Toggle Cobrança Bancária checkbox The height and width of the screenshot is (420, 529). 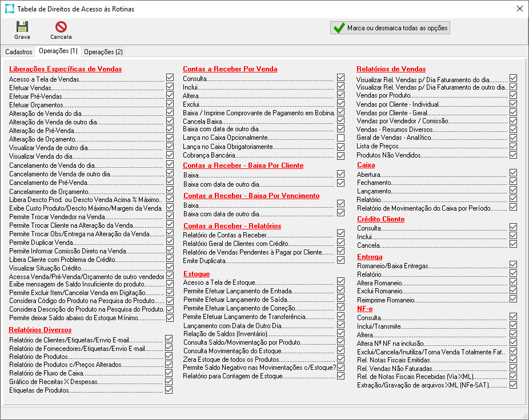point(341,156)
